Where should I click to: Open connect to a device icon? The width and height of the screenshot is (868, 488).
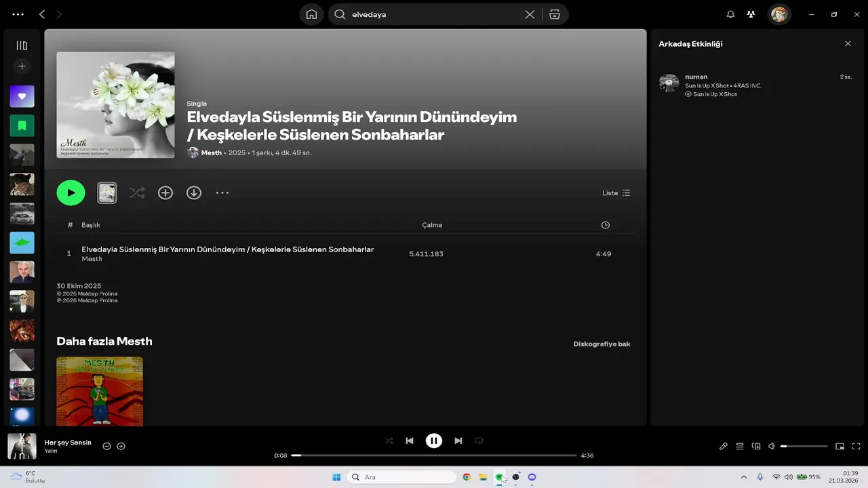(756, 446)
